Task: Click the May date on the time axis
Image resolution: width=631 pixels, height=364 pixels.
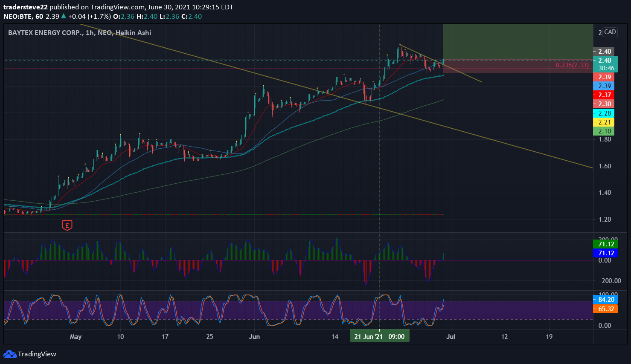Action: click(x=76, y=337)
